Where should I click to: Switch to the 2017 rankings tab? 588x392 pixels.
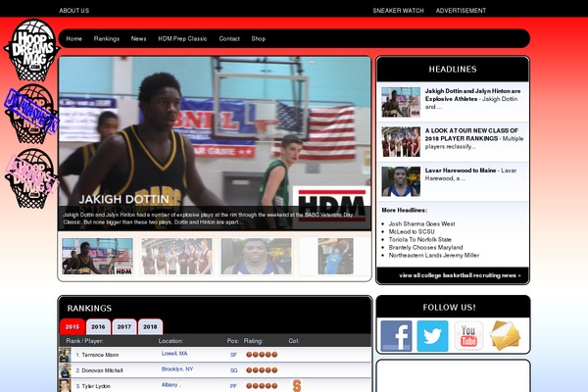point(124,326)
